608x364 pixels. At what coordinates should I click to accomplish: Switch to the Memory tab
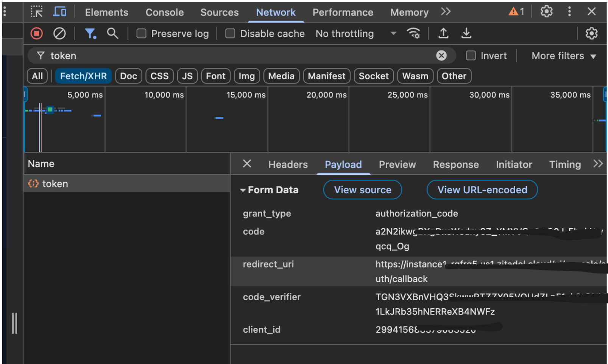tap(410, 12)
